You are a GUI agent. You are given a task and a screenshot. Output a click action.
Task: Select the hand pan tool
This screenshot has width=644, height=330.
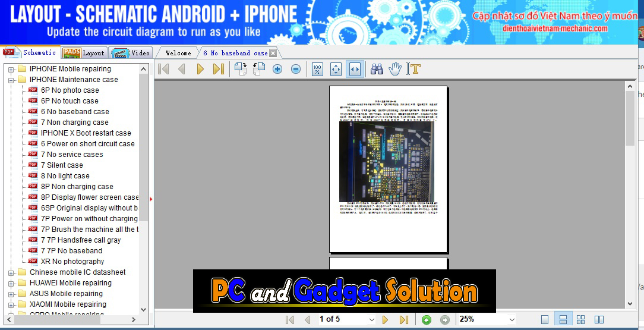coord(395,69)
